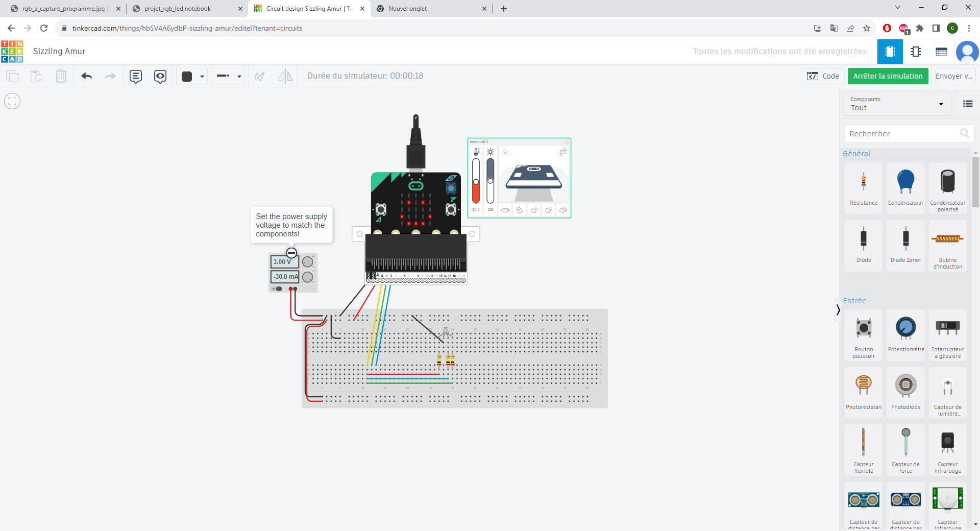The width and height of the screenshot is (980, 531).
Task: Select the Photodiode component
Action: (x=905, y=392)
